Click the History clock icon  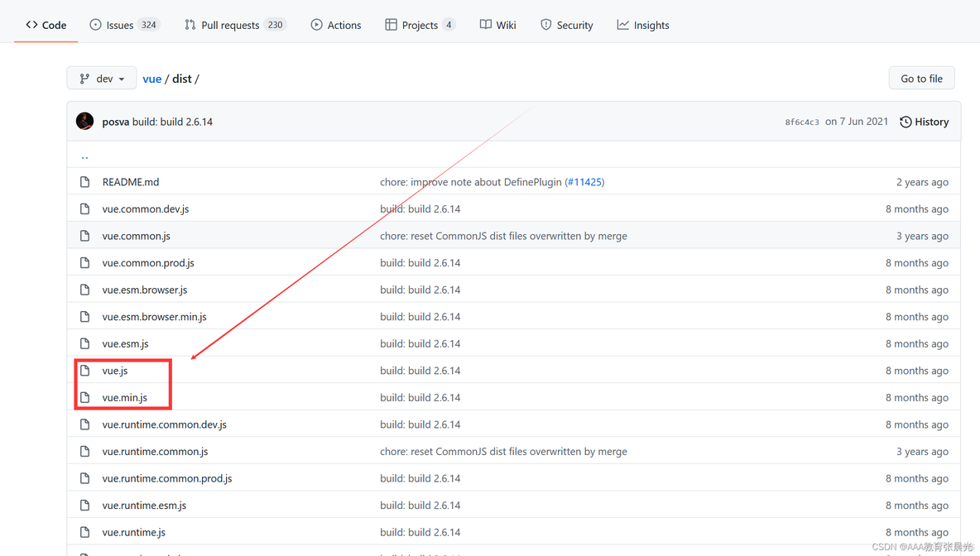[905, 122]
